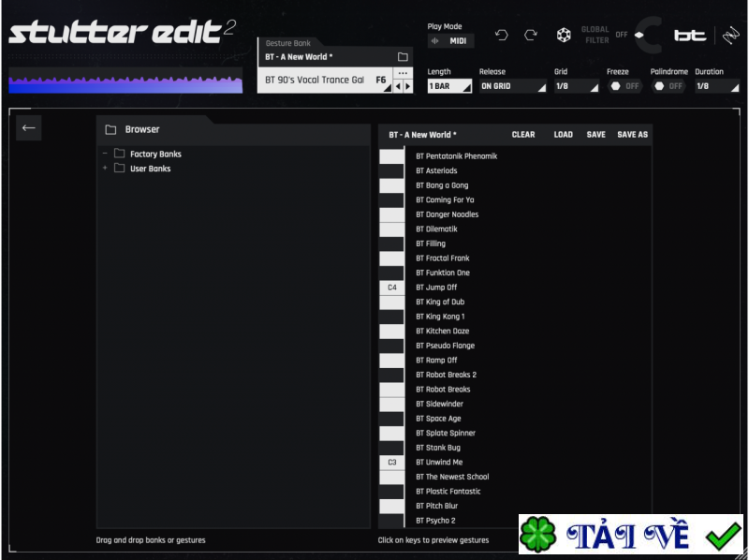The image size is (749, 560).
Task: Select the BT King Kong 1 gesture
Action: pyautogui.click(x=440, y=317)
